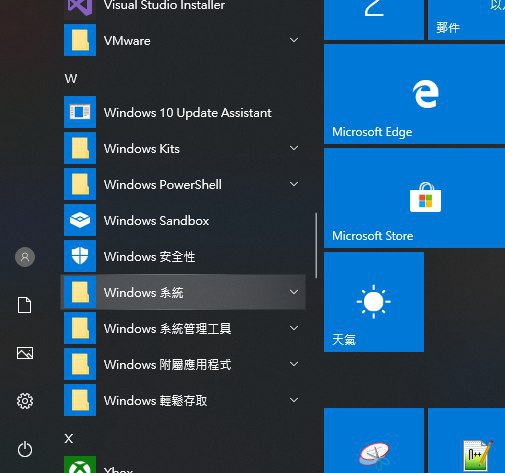Screen dimensions: 505x473
Task: Click the VMware folder icon
Action: 80,40
